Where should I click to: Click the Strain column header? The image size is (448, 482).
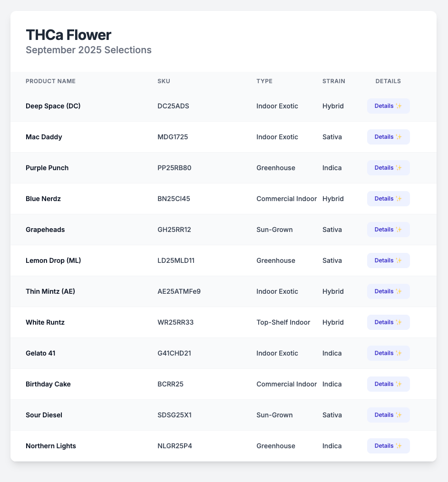tap(334, 81)
